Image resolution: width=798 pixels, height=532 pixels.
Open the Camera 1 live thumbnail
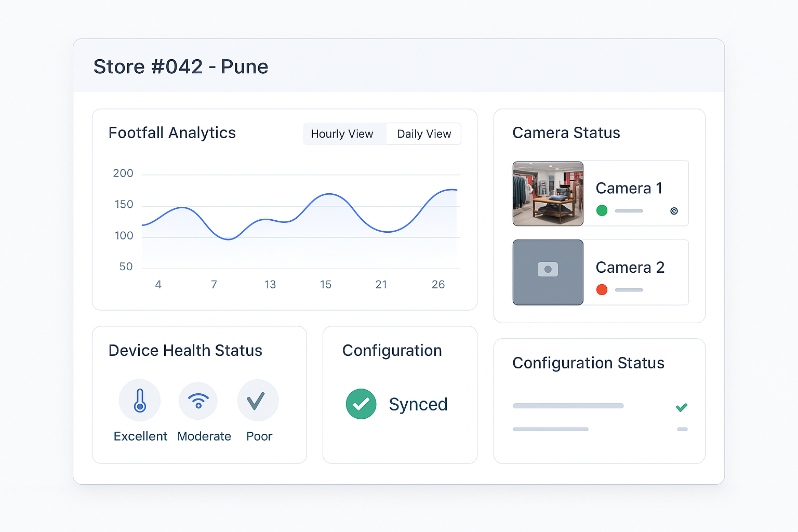[548, 194]
